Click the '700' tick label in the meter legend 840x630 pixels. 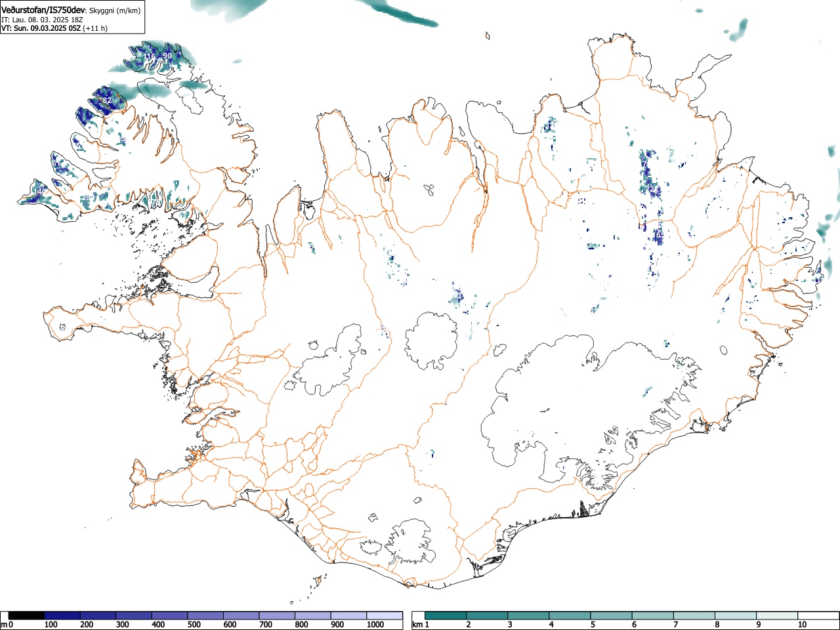[265, 625]
